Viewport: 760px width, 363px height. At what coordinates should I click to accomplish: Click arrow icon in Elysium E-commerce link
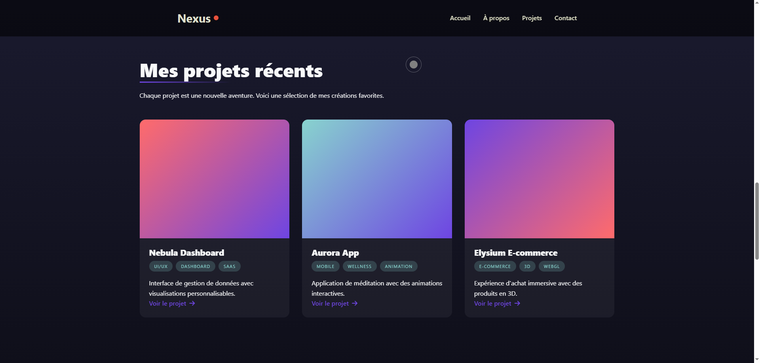pyautogui.click(x=517, y=303)
